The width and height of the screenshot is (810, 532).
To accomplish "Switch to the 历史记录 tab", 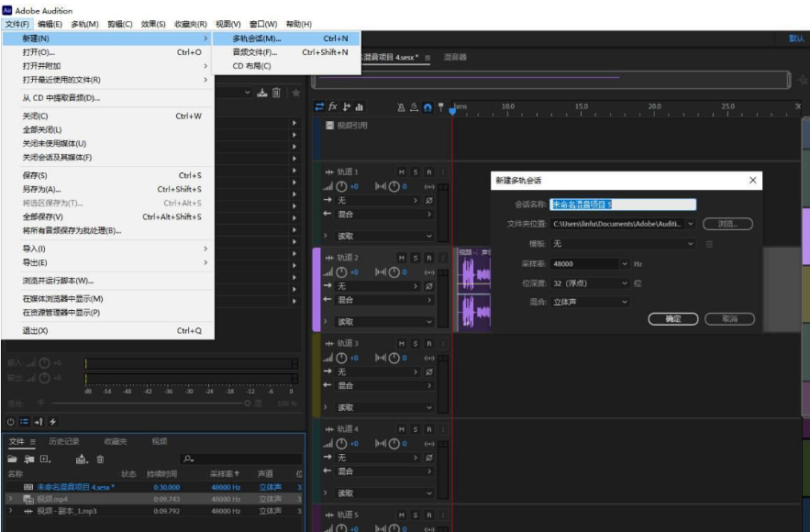I will click(64, 441).
